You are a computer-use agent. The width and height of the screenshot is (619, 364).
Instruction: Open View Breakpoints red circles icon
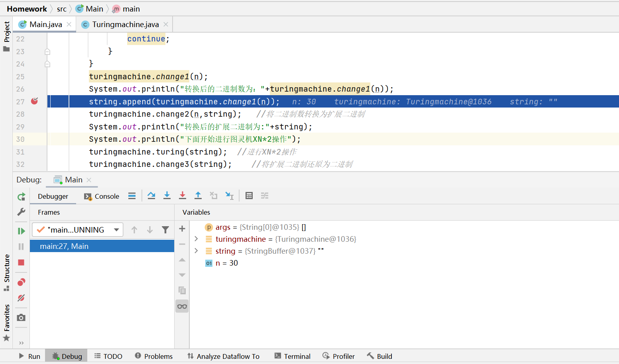click(x=22, y=282)
